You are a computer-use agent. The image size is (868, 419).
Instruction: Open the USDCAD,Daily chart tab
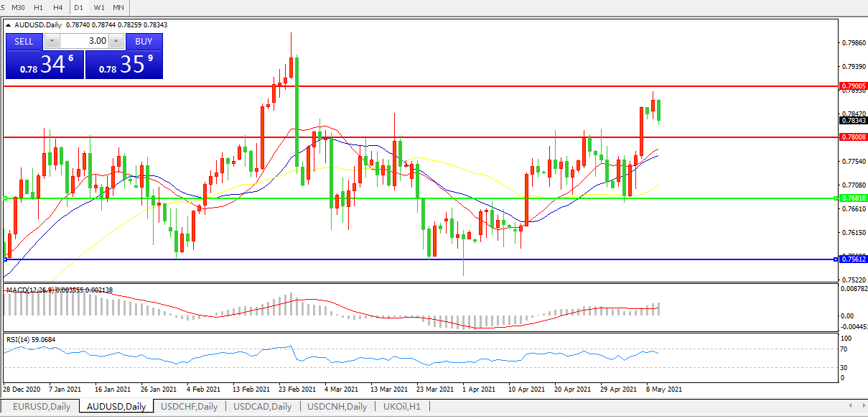[x=263, y=407]
